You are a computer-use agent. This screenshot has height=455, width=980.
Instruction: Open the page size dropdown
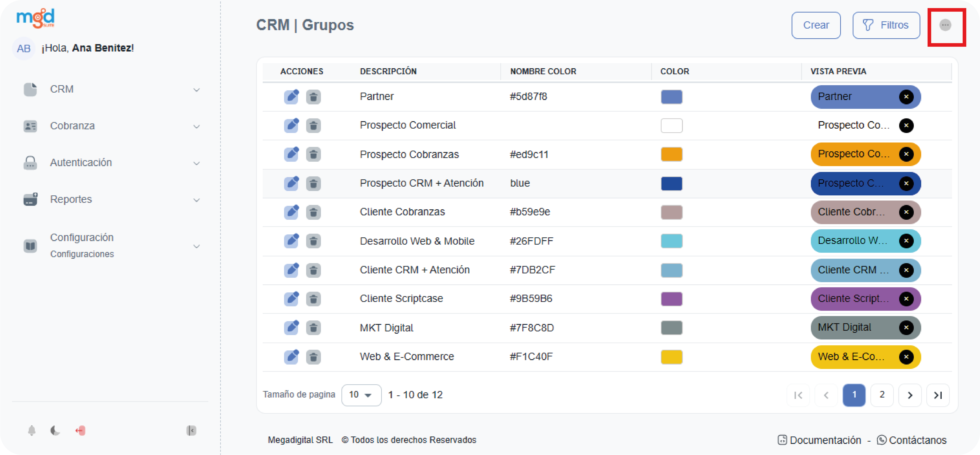tap(361, 395)
